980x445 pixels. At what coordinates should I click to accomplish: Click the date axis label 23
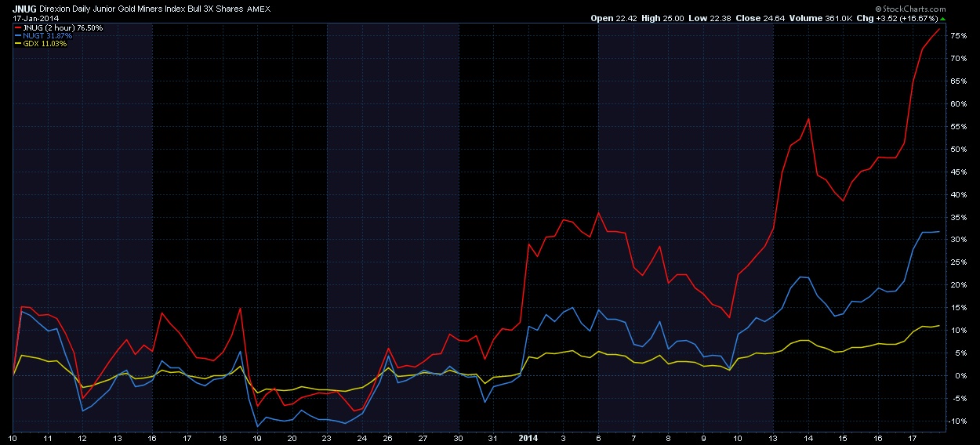(327, 440)
